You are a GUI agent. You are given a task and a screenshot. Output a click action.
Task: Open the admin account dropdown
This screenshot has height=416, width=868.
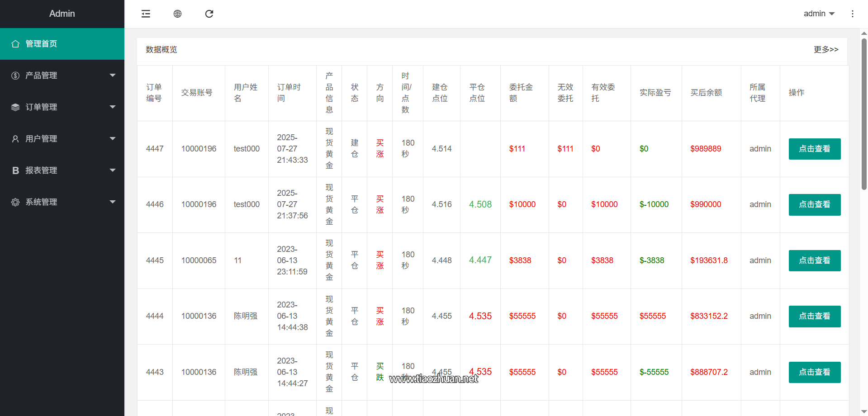click(x=819, y=14)
